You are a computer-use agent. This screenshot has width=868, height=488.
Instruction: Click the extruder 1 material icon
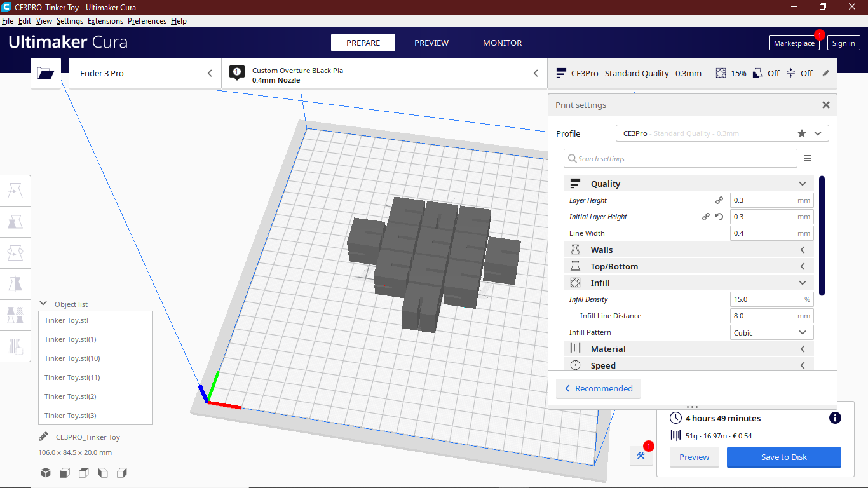(237, 72)
